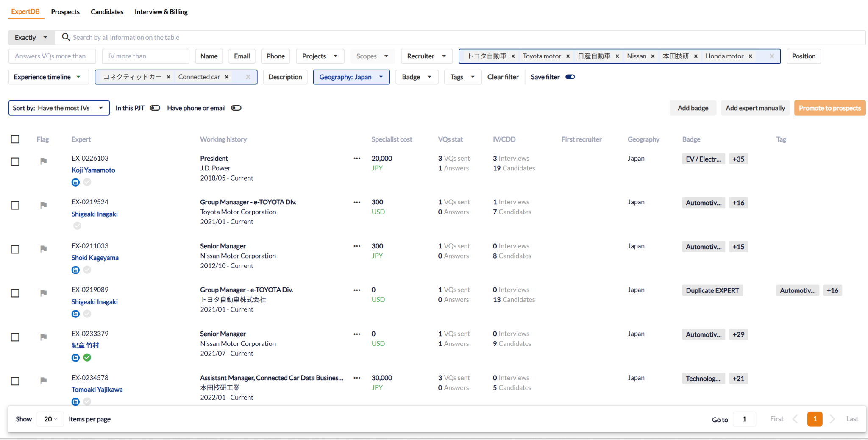
Task: Enable the In this PJT switch
Action: tap(155, 108)
